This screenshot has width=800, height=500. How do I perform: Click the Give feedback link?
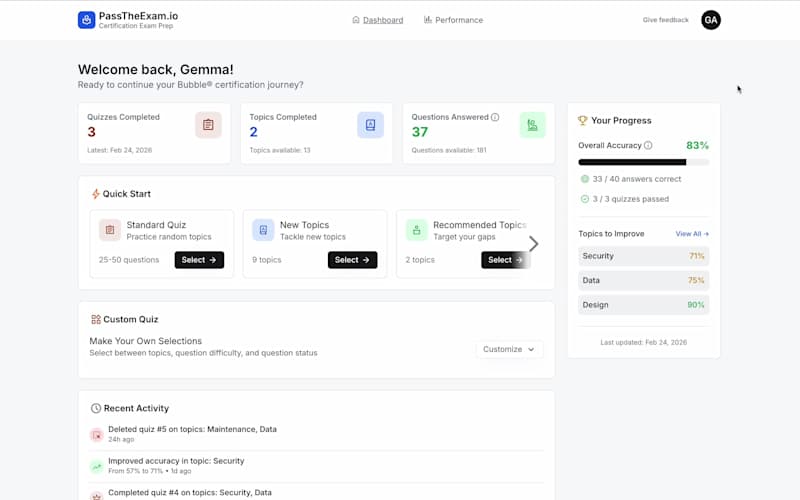[666, 20]
